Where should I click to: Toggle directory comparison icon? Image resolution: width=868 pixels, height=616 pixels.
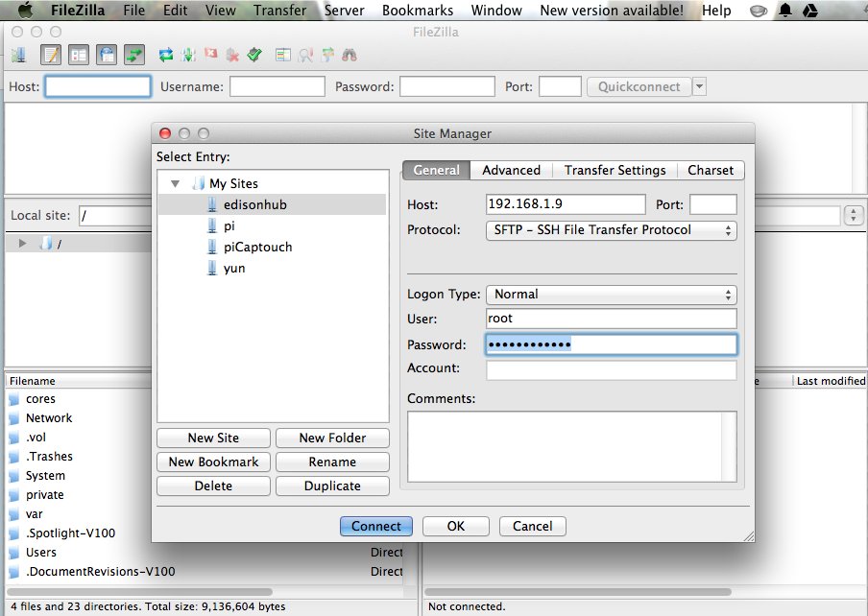[305, 55]
